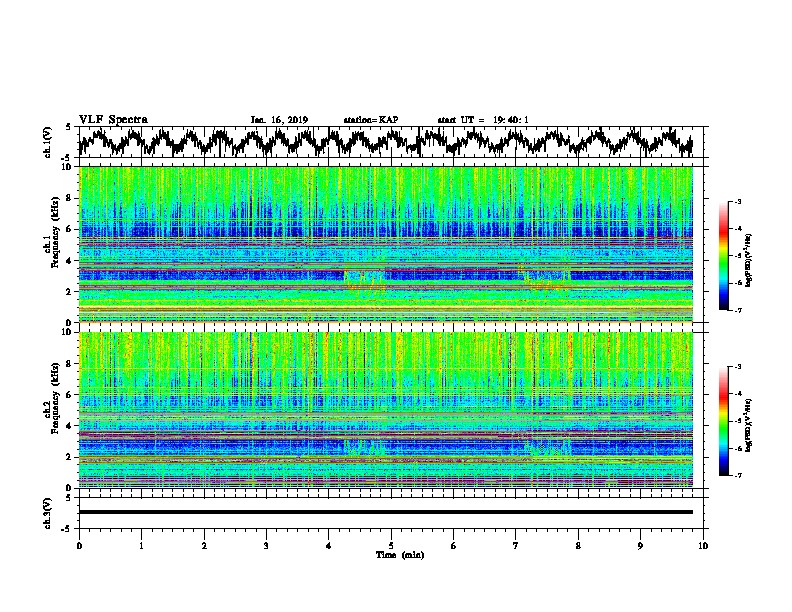
Task: Click the "6" tick on the Time axis
Action: pyautogui.click(x=454, y=546)
